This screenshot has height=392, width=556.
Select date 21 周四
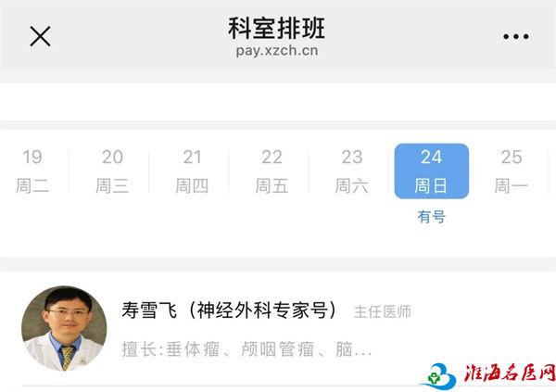[192, 171]
